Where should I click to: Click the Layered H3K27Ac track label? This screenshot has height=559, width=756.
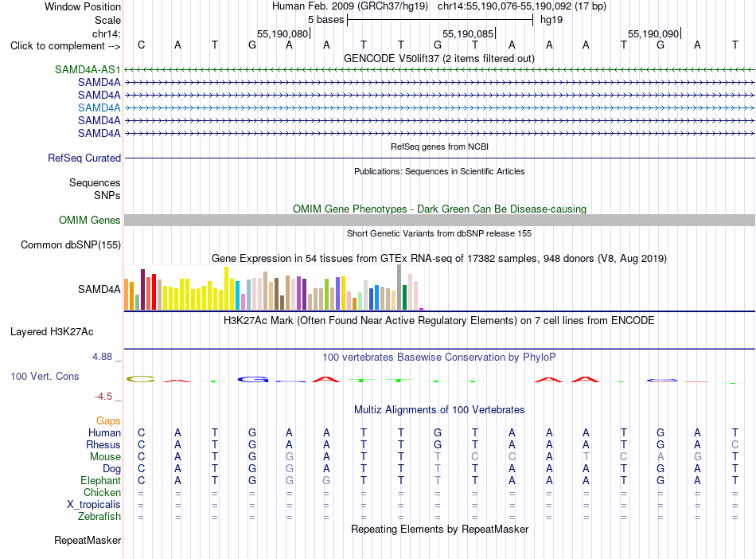[x=52, y=331]
